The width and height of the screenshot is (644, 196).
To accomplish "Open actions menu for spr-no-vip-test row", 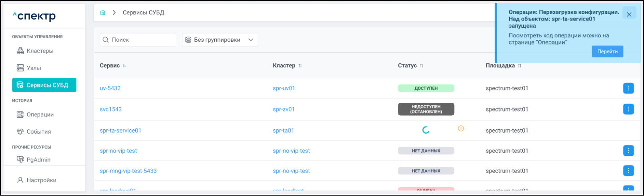I will click(x=628, y=151).
